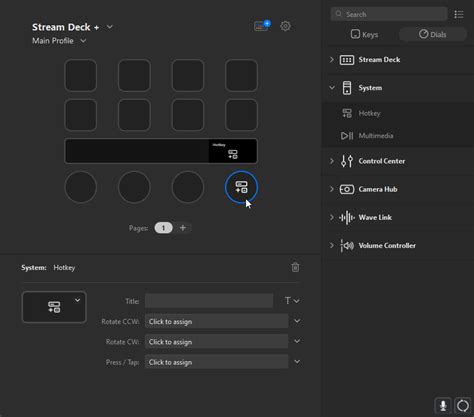Expand the Wave Link category

point(332,217)
